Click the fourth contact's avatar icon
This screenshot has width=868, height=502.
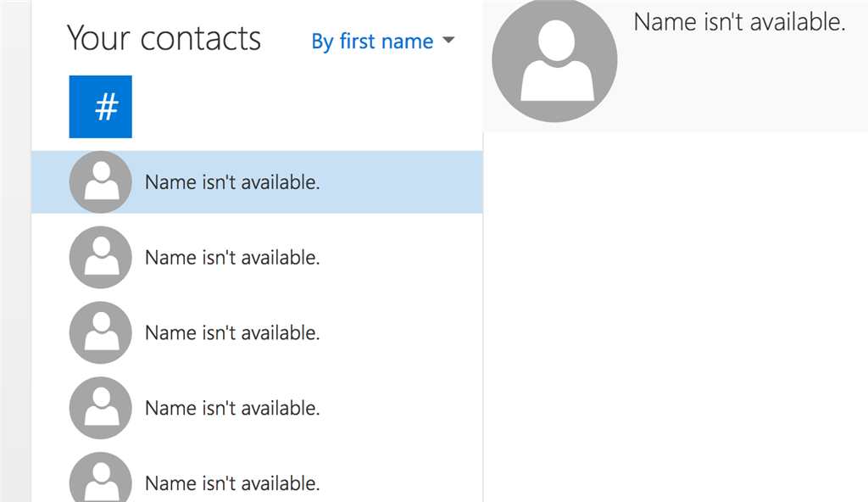[x=100, y=408]
